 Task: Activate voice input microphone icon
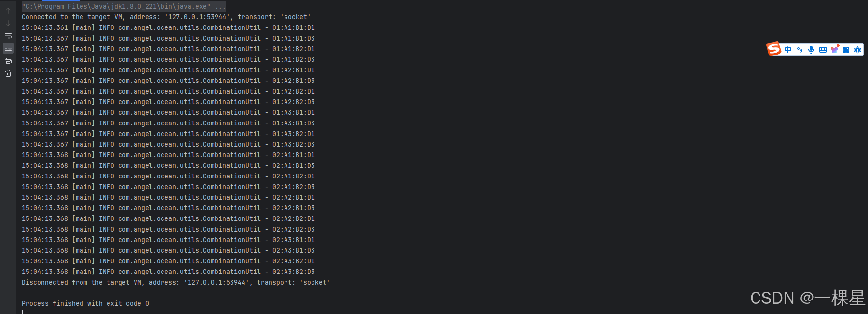811,50
